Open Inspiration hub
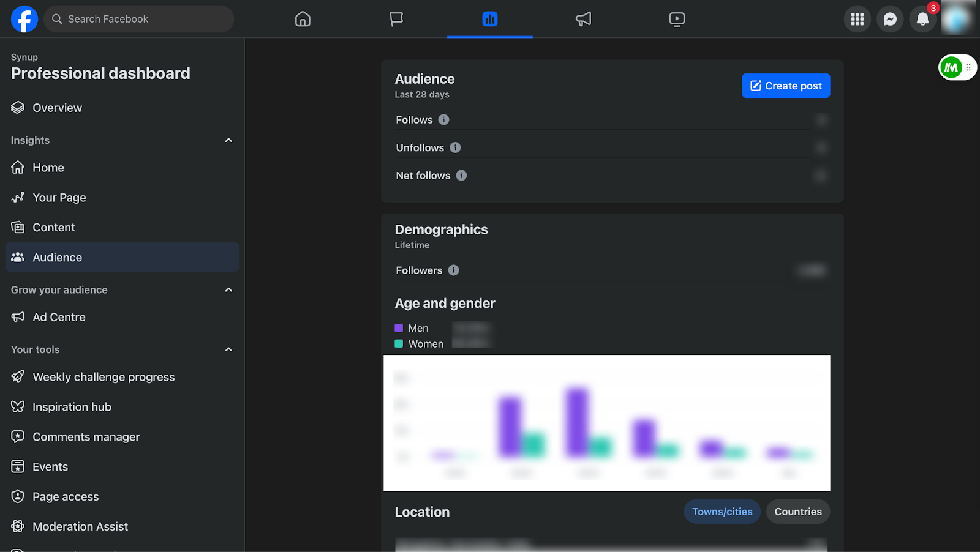This screenshot has height=552, width=980. tap(123, 407)
